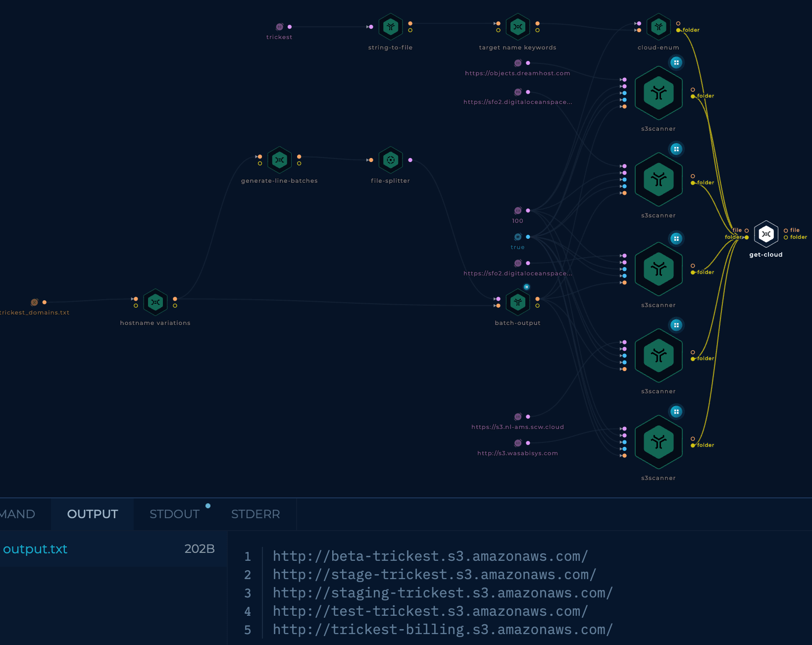Click the 'generate-line-batches' label

pos(280,181)
